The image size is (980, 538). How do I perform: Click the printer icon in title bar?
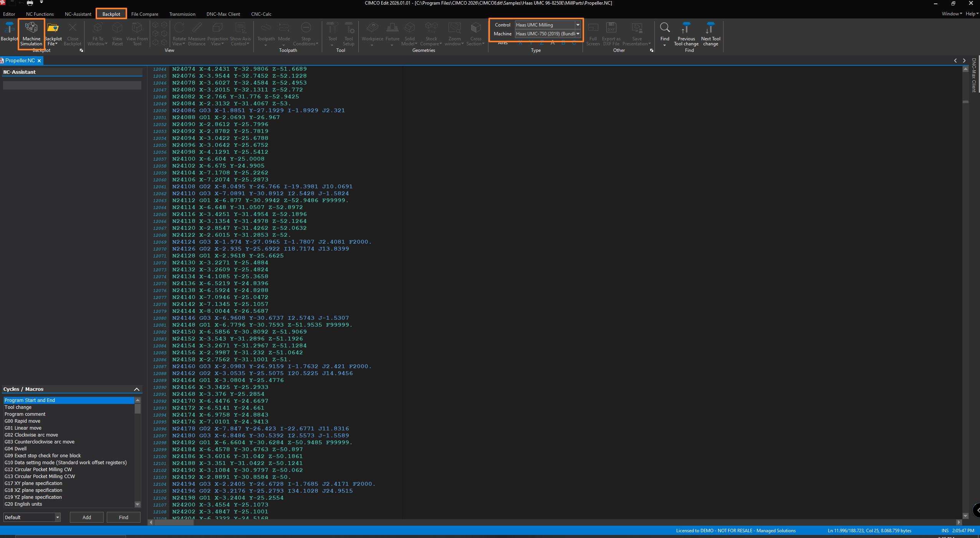[30, 3]
